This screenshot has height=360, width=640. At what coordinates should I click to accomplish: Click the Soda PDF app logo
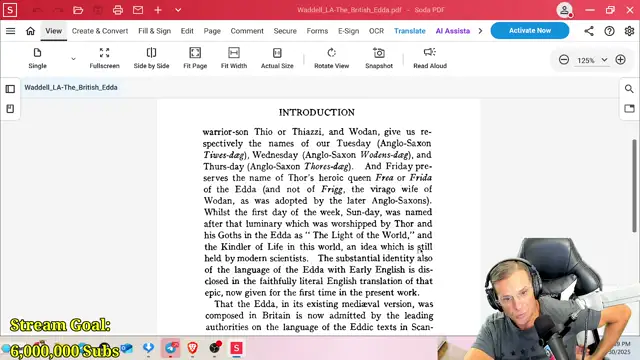tap(10, 10)
